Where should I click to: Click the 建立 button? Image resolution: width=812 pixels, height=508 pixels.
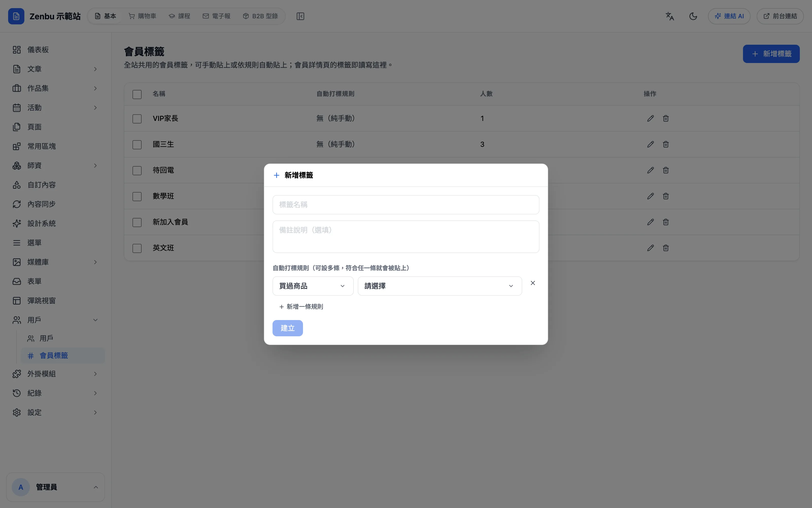click(287, 328)
